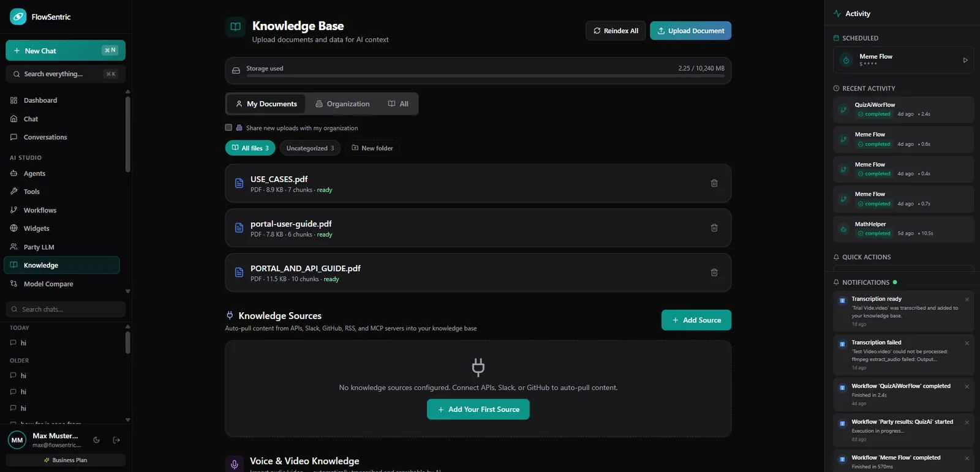Open Business Plan badge
Image resolution: width=980 pixels, height=472 pixels.
pyautogui.click(x=66, y=460)
